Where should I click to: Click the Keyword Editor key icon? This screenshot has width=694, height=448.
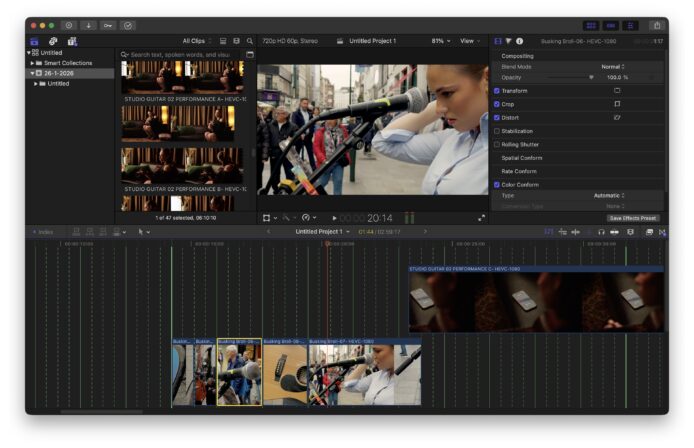107,25
